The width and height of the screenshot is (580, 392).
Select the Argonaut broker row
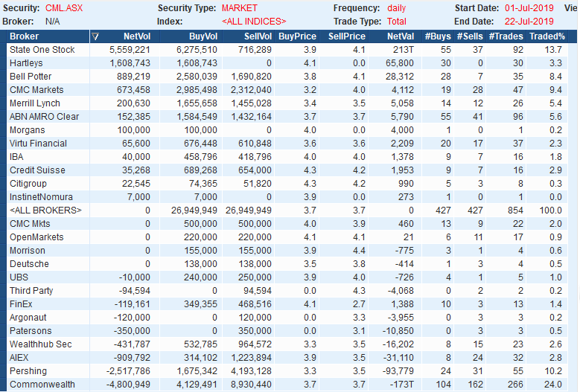[x=287, y=318]
